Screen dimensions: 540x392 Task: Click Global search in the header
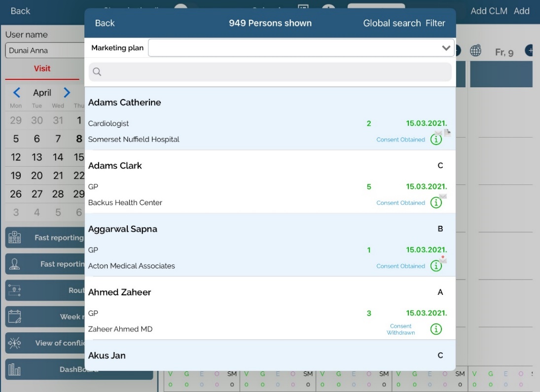click(x=392, y=23)
